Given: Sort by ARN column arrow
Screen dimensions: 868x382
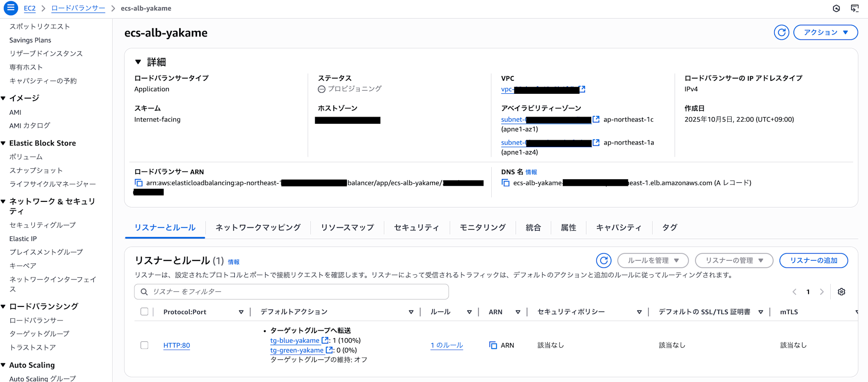Looking at the screenshot, I should click(x=518, y=312).
